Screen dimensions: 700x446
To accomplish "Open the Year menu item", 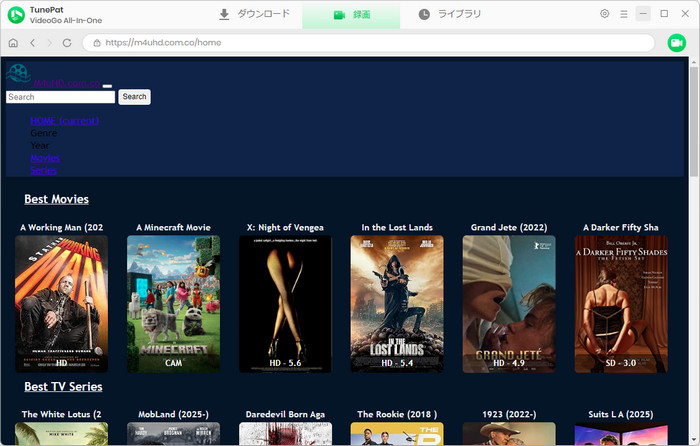I will (x=40, y=146).
